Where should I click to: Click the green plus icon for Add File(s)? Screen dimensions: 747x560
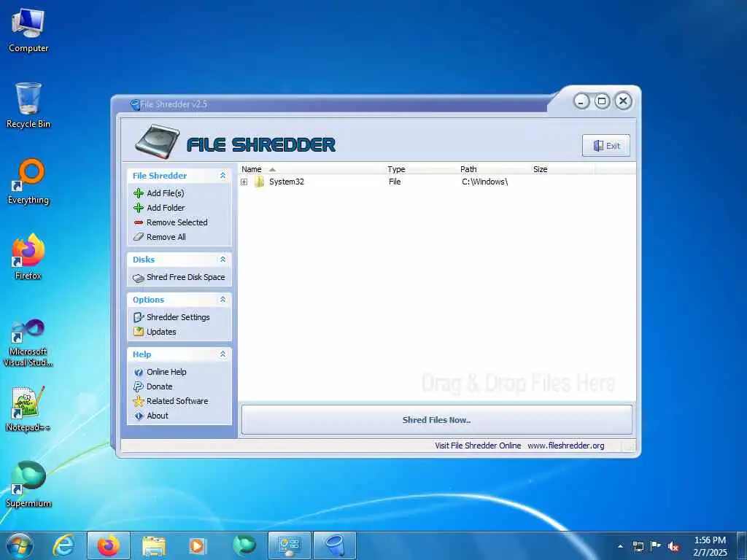click(x=139, y=192)
